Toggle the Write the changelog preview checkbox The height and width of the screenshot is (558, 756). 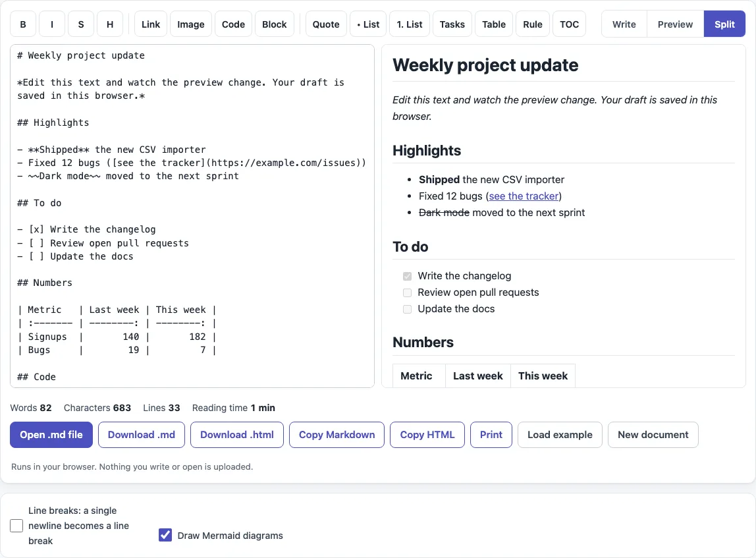click(408, 276)
